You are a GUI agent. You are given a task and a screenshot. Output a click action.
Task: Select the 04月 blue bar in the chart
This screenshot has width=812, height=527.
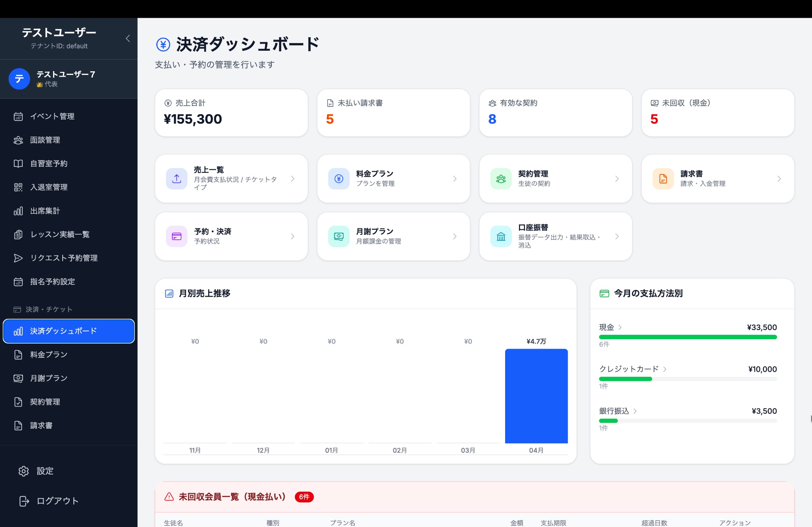tap(536, 395)
